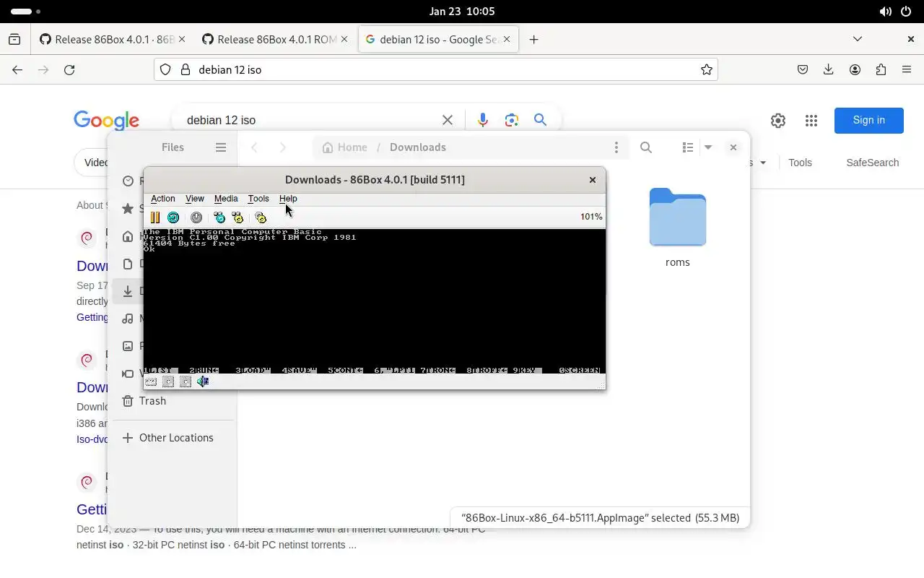Open the Files path options kebab menu

tap(616, 147)
